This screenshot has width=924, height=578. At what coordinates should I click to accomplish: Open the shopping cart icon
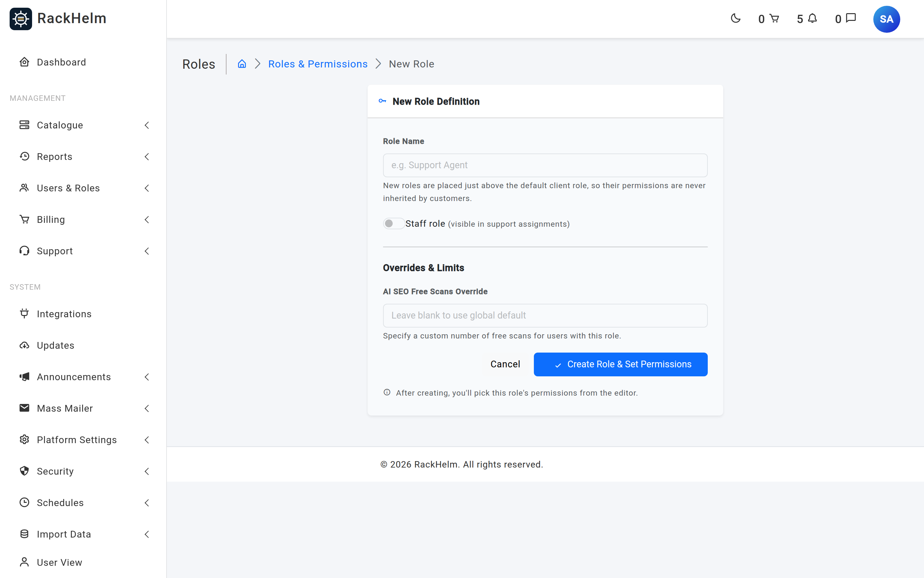click(x=774, y=18)
